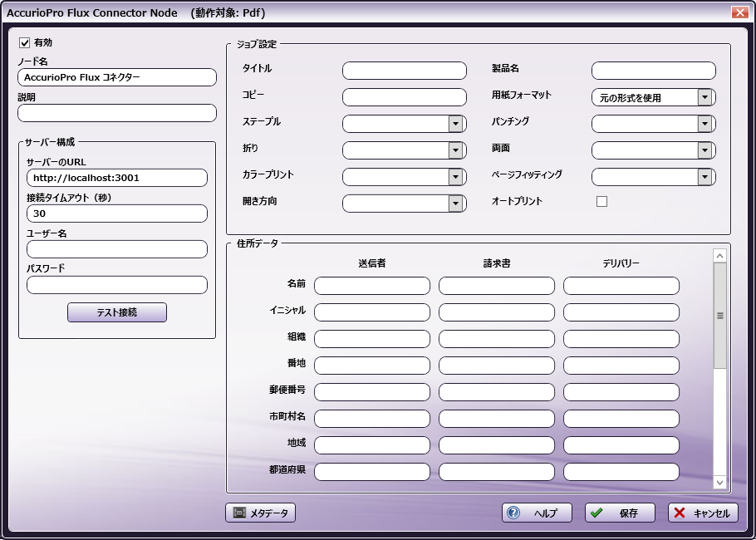
Task: Click the パスワード input field
Action: pyautogui.click(x=117, y=284)
